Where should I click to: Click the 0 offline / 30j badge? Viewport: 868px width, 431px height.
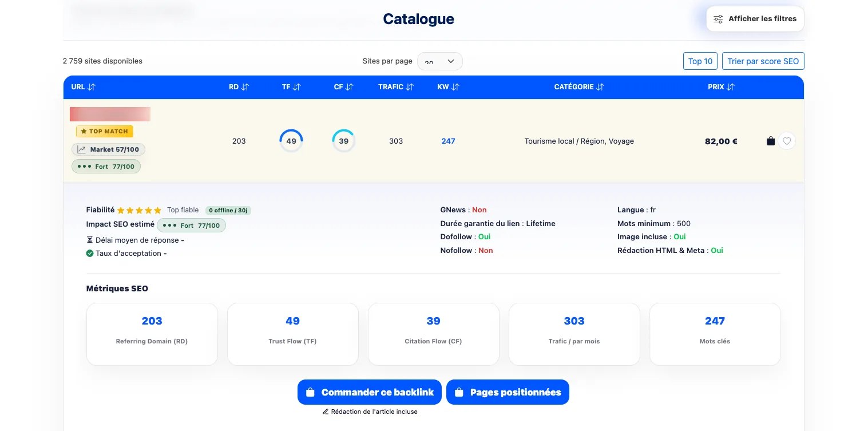click(228, 210)
